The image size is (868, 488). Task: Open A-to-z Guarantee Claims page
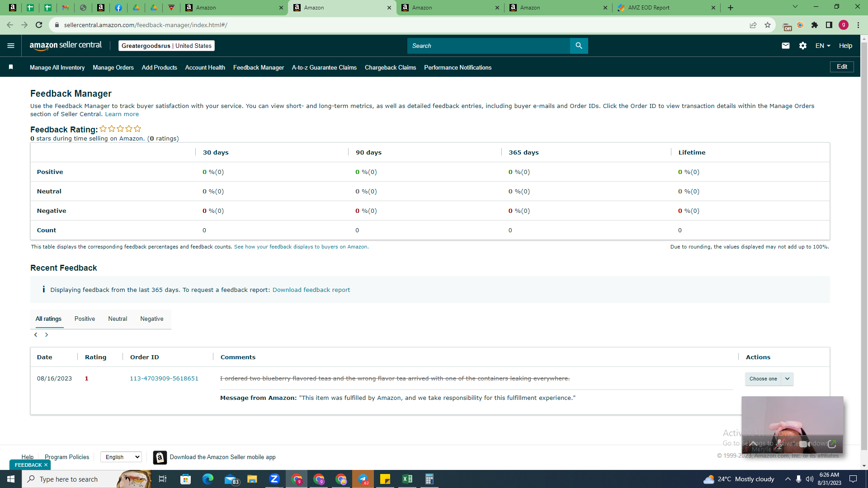(324, 67)
